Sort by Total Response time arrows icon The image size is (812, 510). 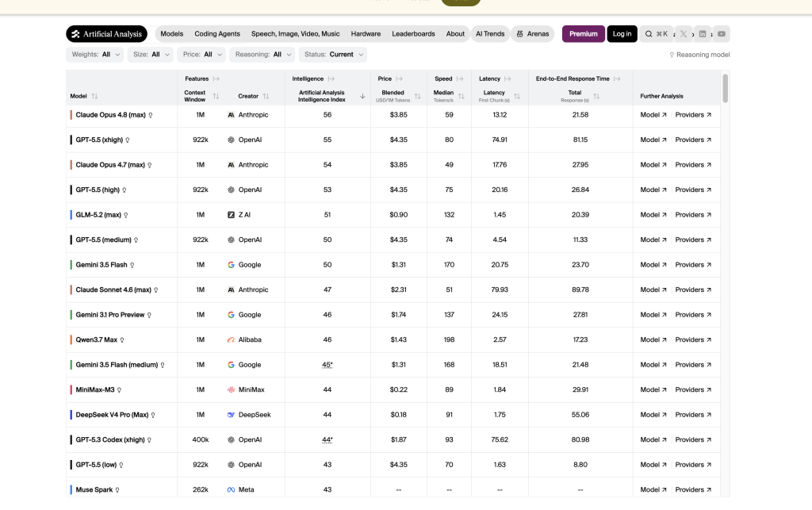(596, 96)
